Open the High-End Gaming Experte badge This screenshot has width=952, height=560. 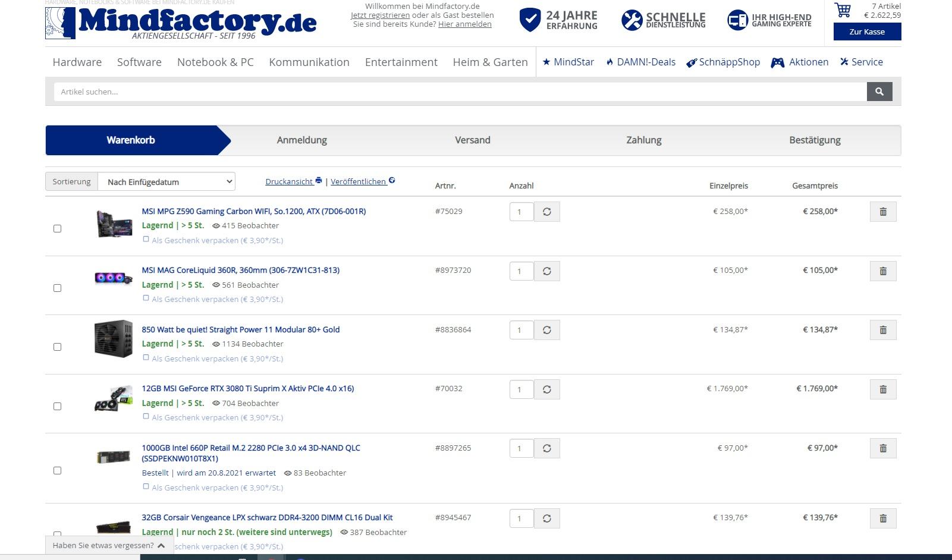(769, 20)
